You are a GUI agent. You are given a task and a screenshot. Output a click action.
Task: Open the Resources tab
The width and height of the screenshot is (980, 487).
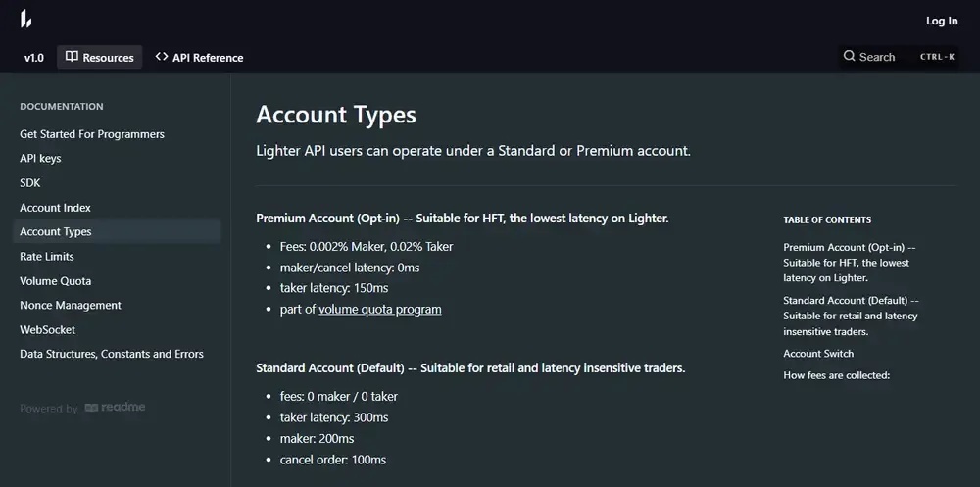point(99,58)
